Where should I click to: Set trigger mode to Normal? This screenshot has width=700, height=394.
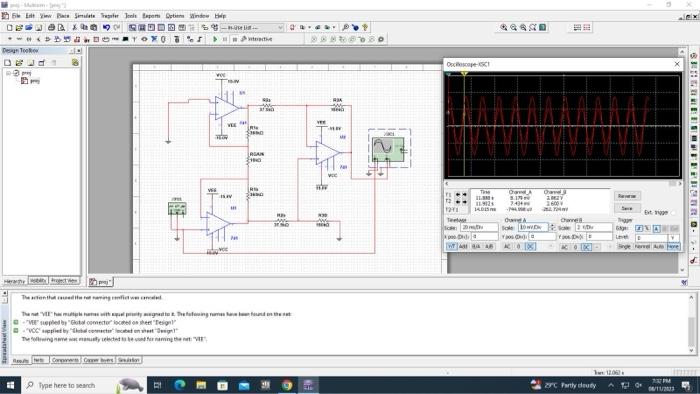(x=642, y=246)
